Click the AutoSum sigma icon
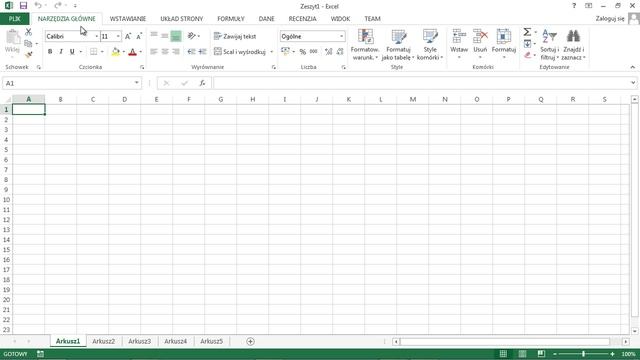This screenshot has width=640, height=360. [527, 32]
